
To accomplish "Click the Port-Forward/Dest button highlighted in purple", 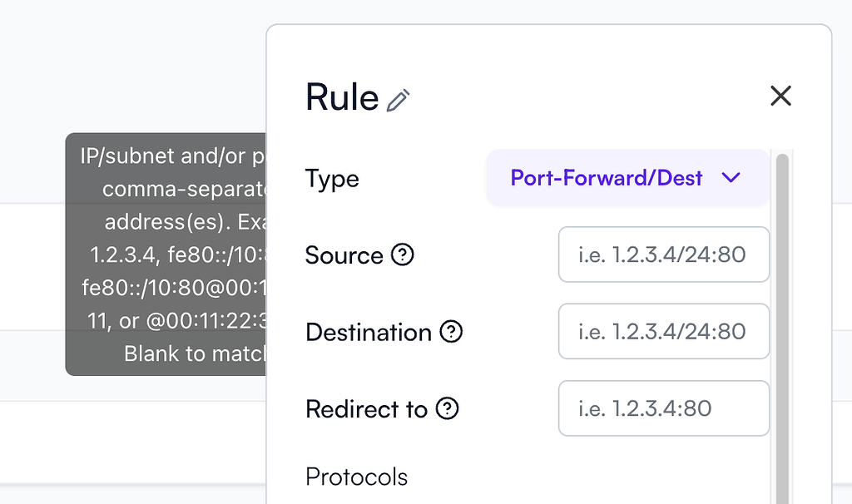I will point(627,177).
